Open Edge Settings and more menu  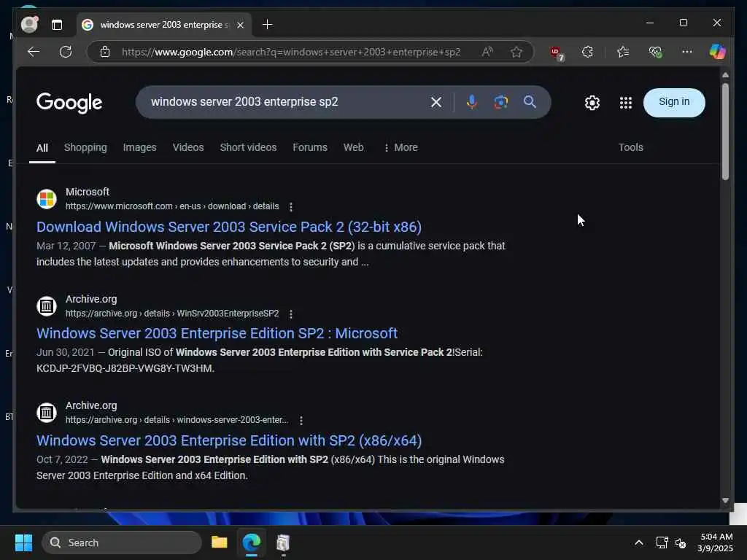coord(686,52)
